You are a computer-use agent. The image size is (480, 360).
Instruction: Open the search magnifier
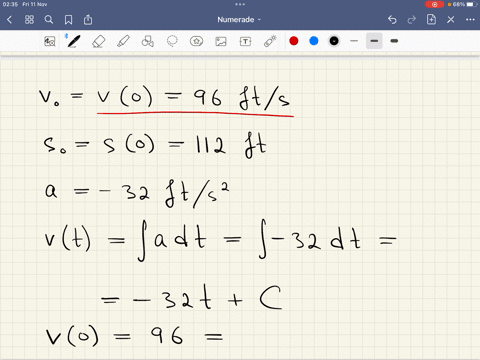tap(49, 20)
